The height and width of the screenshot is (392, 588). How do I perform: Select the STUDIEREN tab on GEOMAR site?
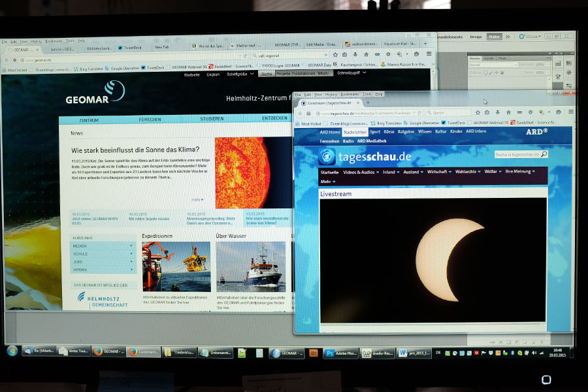pyautogui.click(x=212, y=119)
